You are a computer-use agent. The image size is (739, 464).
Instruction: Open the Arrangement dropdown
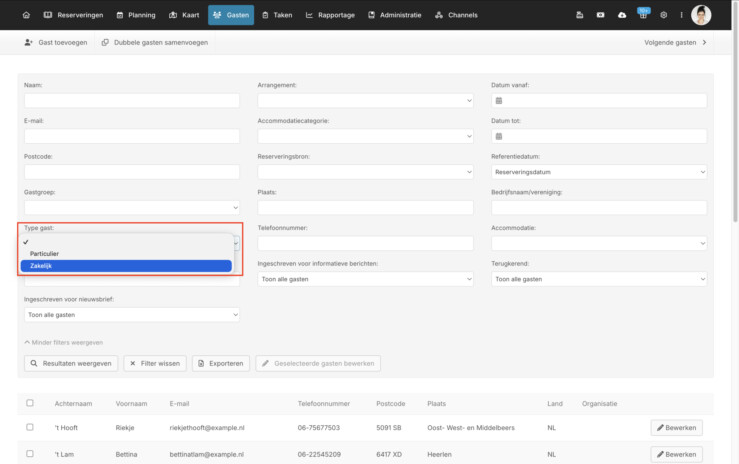(365, 100)
